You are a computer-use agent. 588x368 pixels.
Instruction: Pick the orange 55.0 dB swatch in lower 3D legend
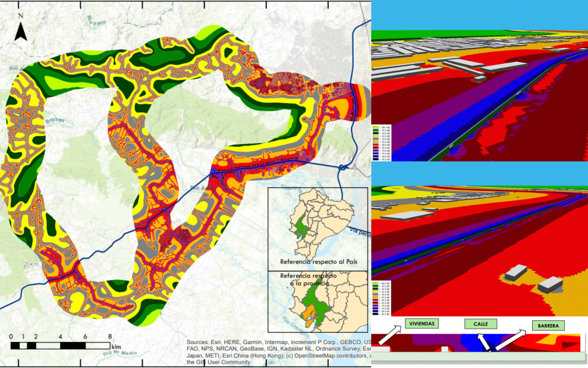click(375, 297)
